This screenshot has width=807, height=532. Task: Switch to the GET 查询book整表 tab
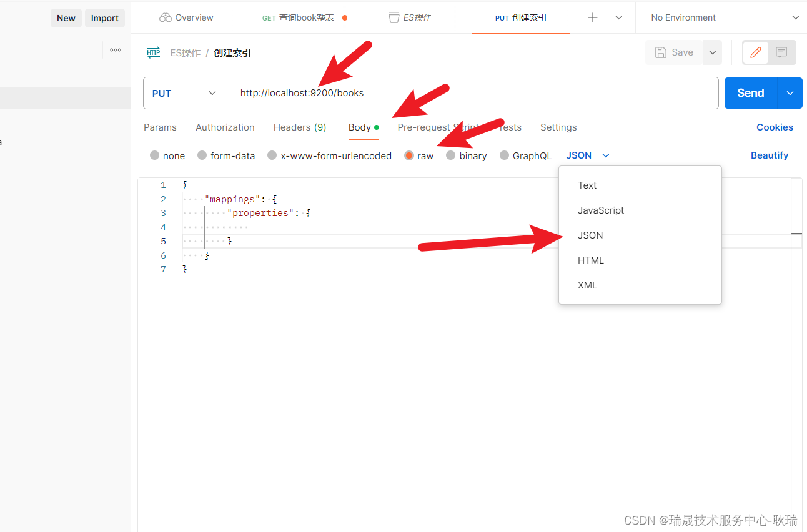click(304, 17)
